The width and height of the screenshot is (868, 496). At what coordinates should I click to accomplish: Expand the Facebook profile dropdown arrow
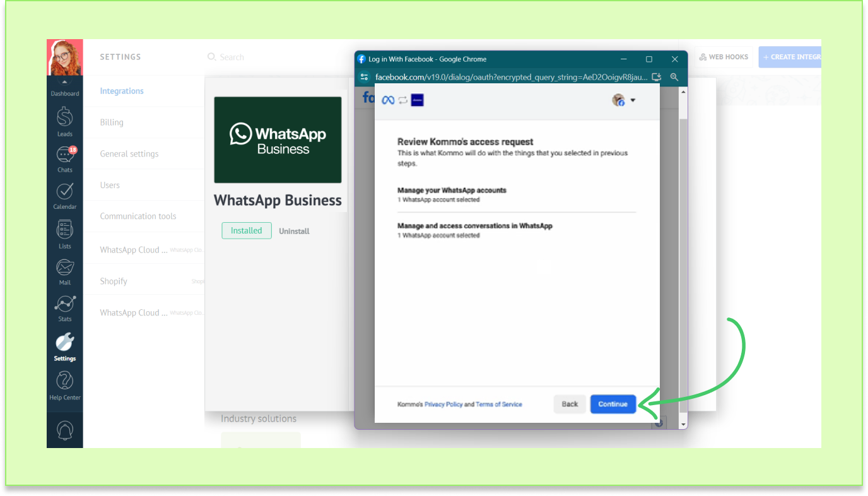[x=633, y=100]
